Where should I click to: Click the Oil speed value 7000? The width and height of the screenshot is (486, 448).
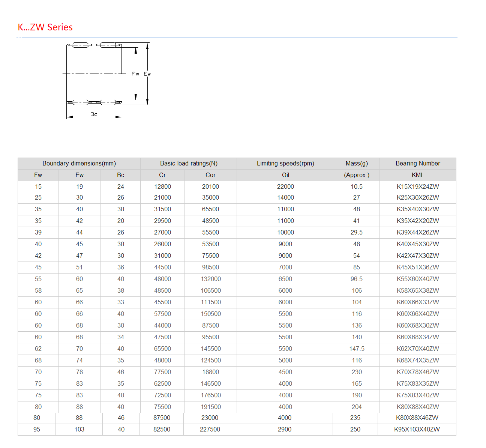(x=285, y=267)
